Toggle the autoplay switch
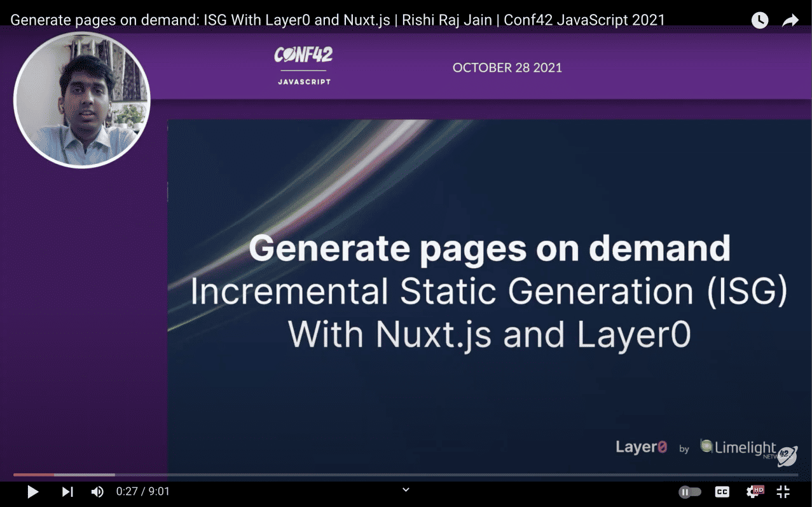This screenshot has width=812, height=507. coord(690,492)
